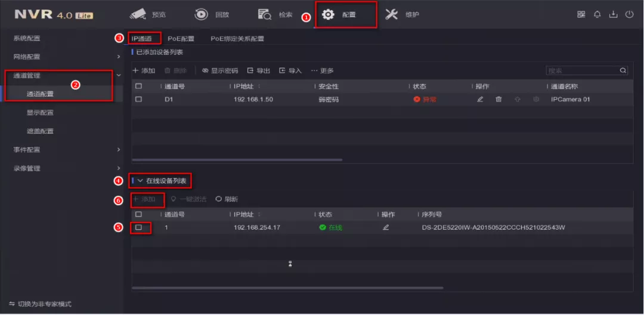Screen dimensions: 644x315
Task: Click the power button icon
Action: [629, 15]
